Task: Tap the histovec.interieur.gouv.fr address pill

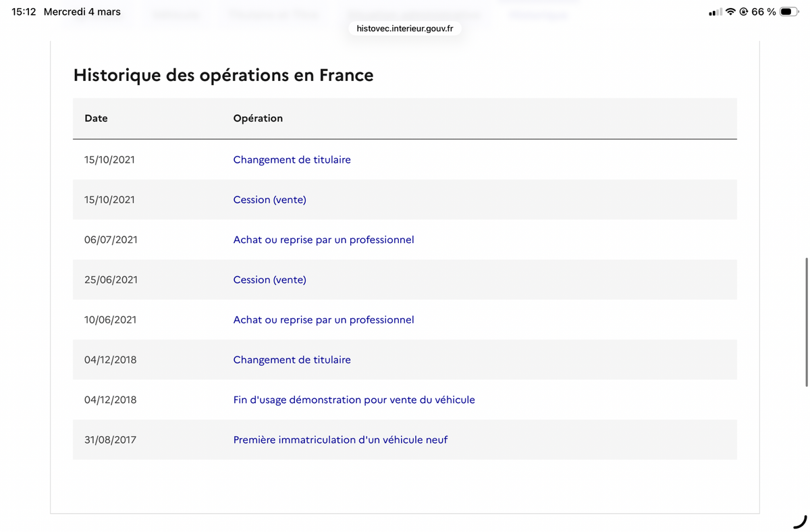Action: [405, 30]
